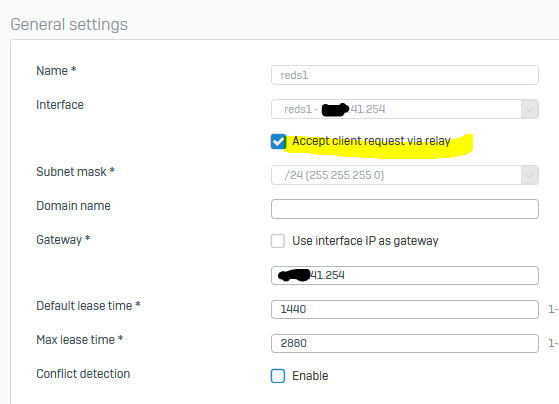This screenshot has width=559, height=404.
Task: Open the Interface dropdown arrow
Action: [x=529, y=109]
